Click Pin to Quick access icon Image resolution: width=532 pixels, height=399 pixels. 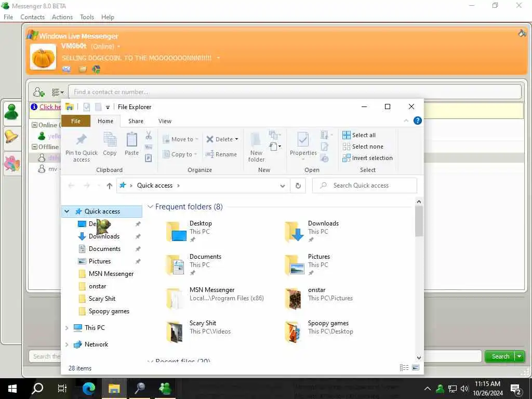coord(82,139)
